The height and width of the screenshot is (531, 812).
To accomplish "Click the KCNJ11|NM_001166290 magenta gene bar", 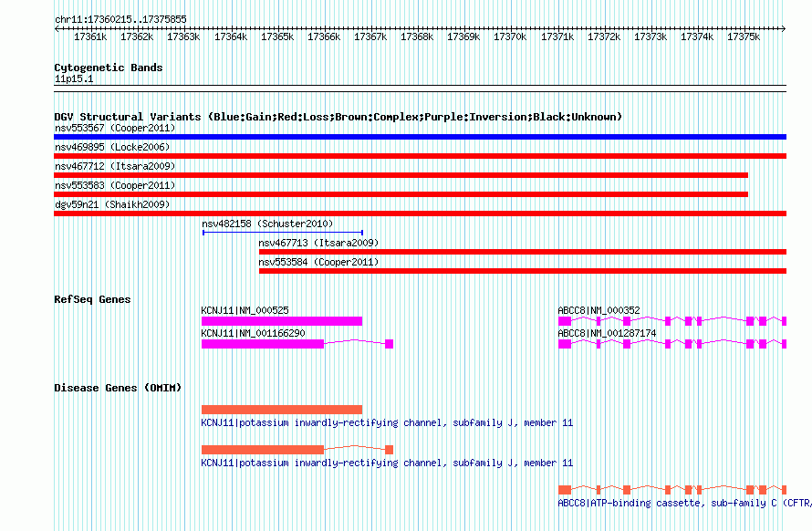I will point(297,344).
